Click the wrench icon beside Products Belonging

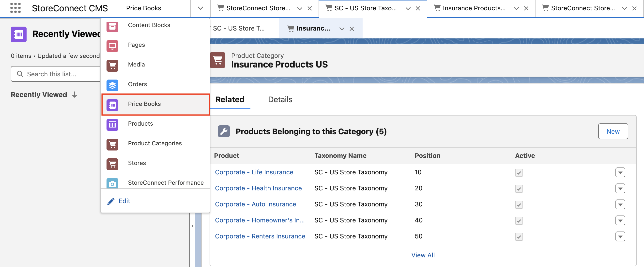coord(224,131)
